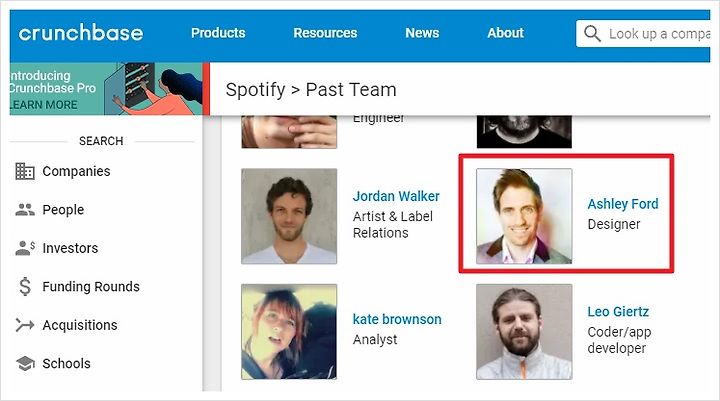This screenshot has width=720, height=401.
Task: Click the Crunchbase logo
Action: click(81, 33)
